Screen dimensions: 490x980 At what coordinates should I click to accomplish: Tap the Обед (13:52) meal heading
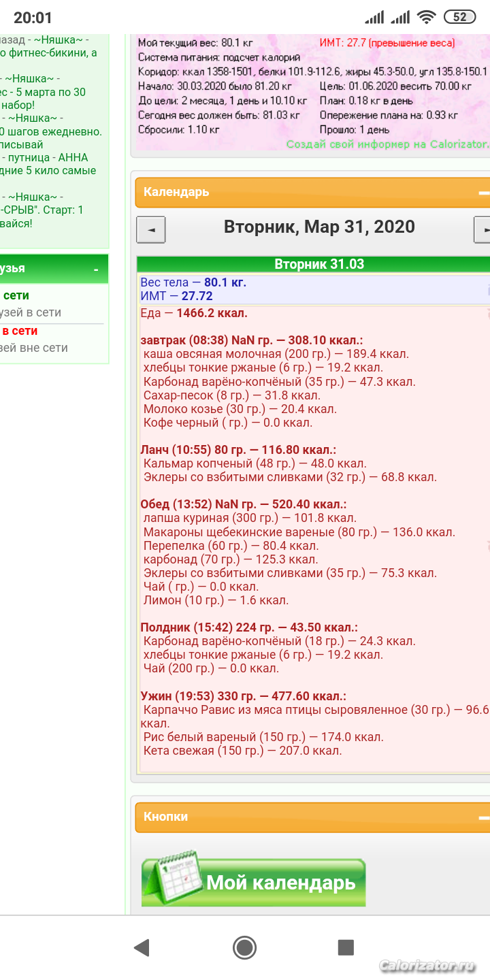point(243,504)
